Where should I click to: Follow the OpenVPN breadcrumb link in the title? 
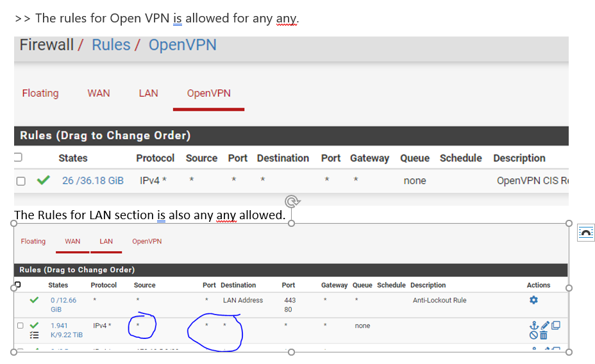(x=183, y=45)
